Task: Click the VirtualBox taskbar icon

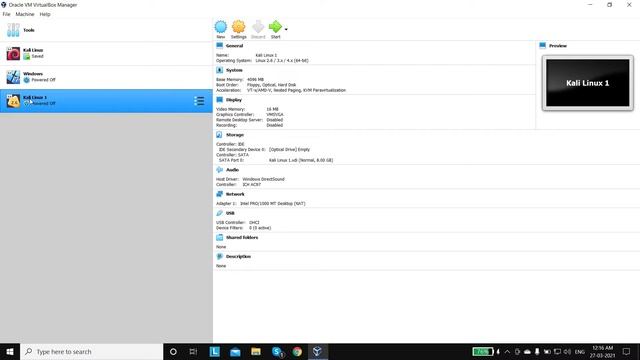Action: click(318, 351)
